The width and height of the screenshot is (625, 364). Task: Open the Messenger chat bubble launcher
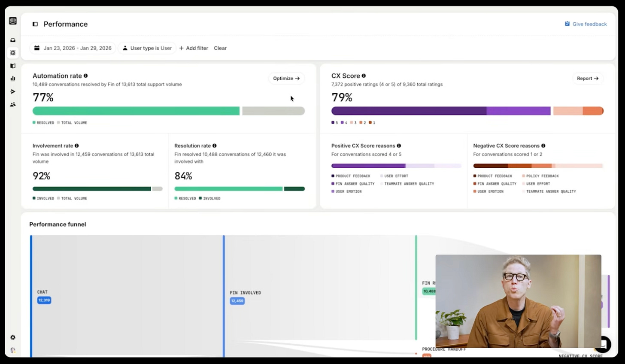point(604,344)
